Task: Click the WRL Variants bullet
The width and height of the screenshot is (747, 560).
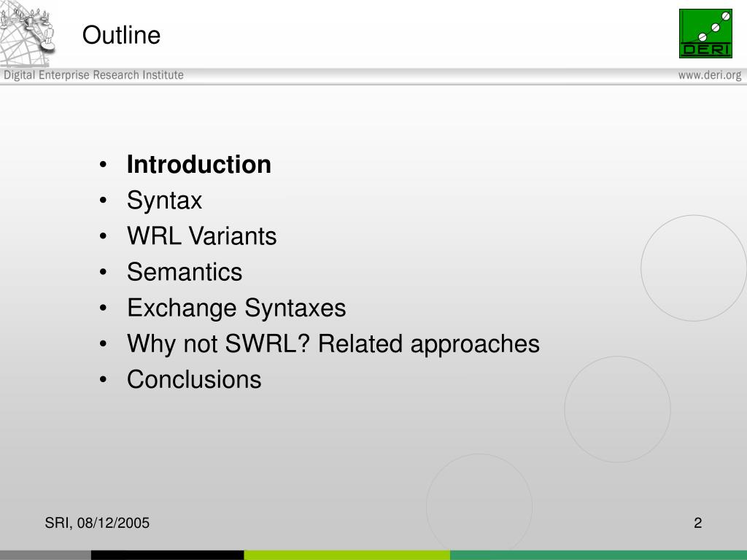Action: click(x=201, y=236)
